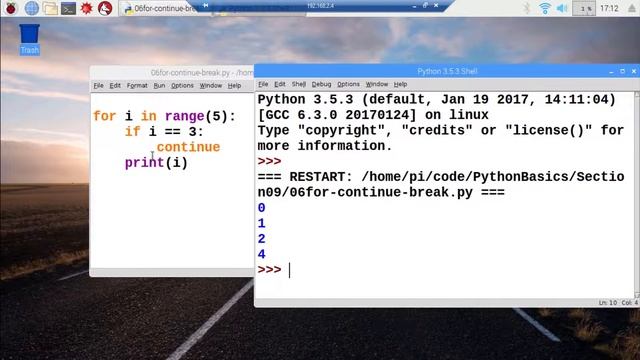The height and width of the screenshot is (360, 640).
Task: Click pin icon on remote connection bar
Action: coord(205,5)
